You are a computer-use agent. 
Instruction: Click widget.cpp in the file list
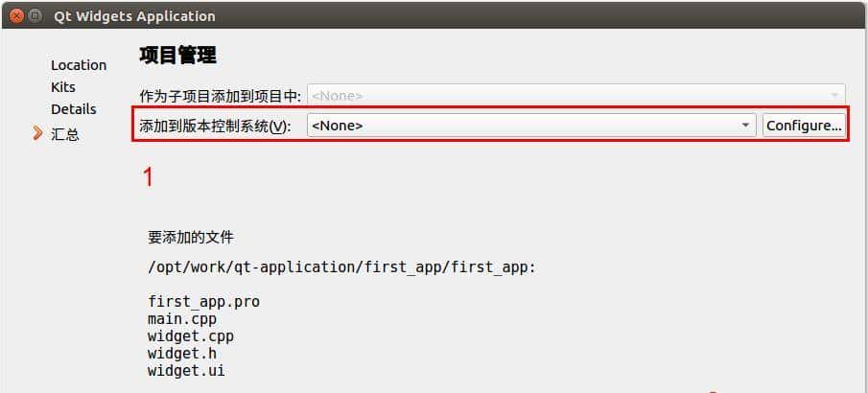(x=190, y=335)
